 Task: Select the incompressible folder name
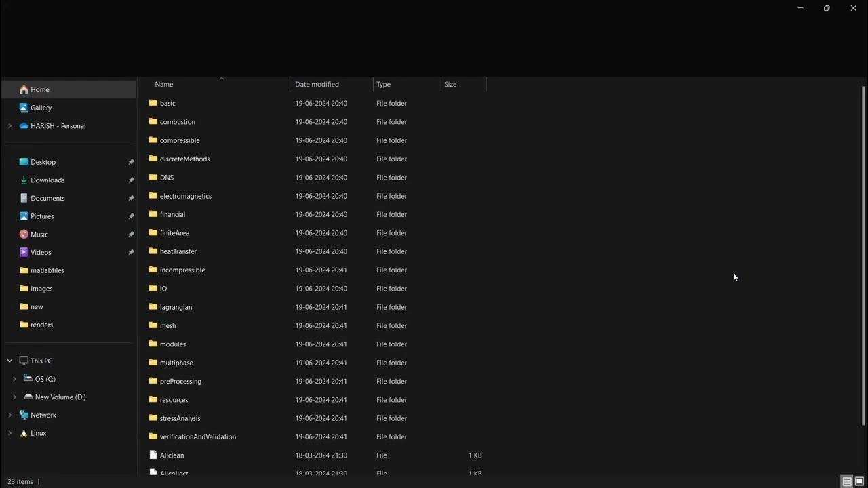pos(182,270)
